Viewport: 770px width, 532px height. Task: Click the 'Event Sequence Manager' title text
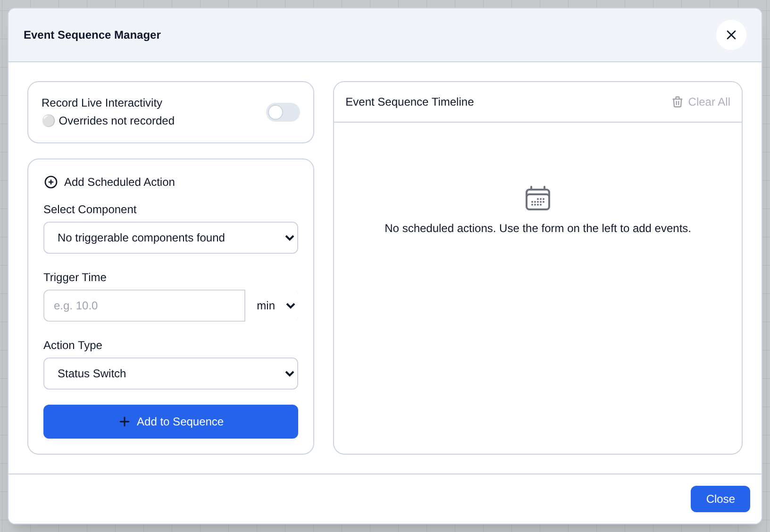pos(92,35)
